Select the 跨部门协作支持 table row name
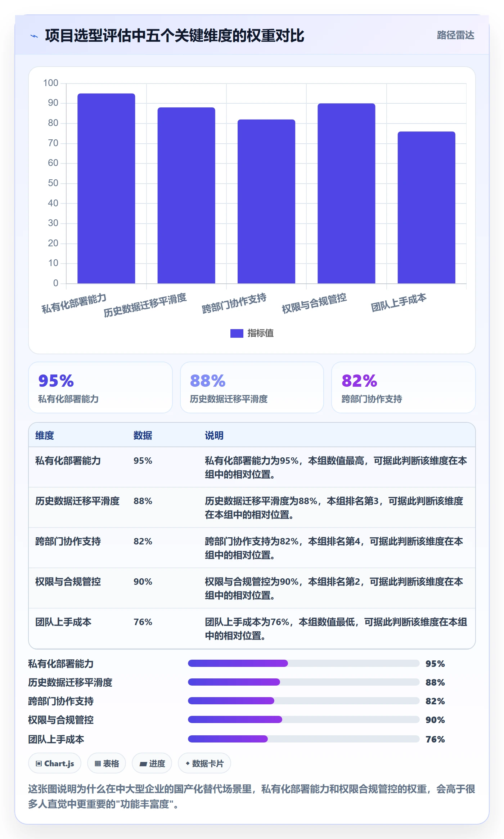The height and width of the screenshot is (839, 504). pyautogui.click(x=68, y=541)
